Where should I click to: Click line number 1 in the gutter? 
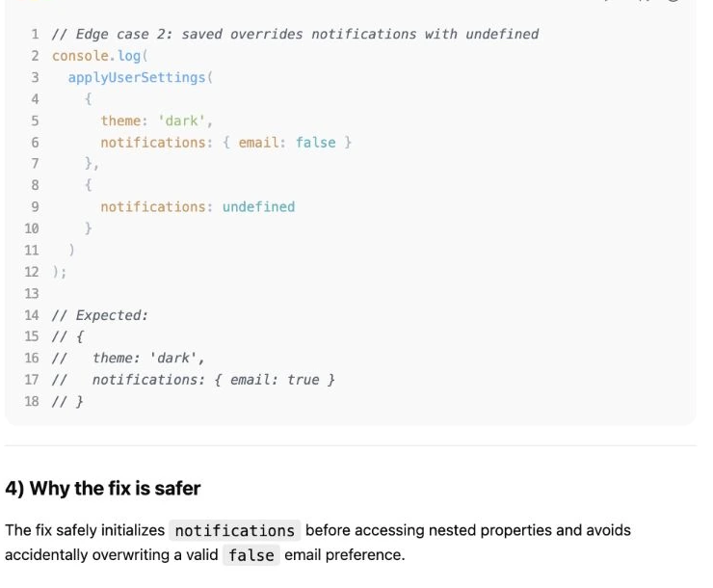[x=35, y=34]
